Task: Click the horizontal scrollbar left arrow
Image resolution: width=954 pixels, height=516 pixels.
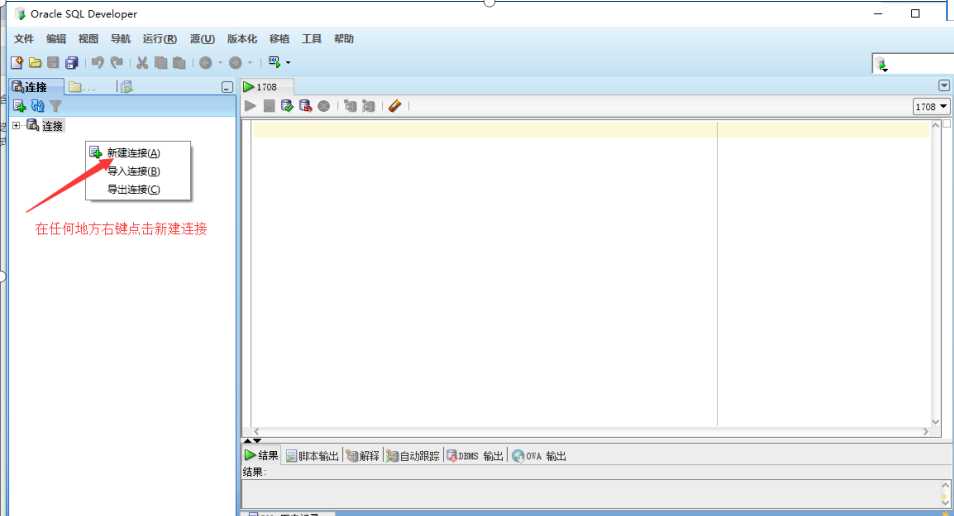Action: tap(256, 431)
